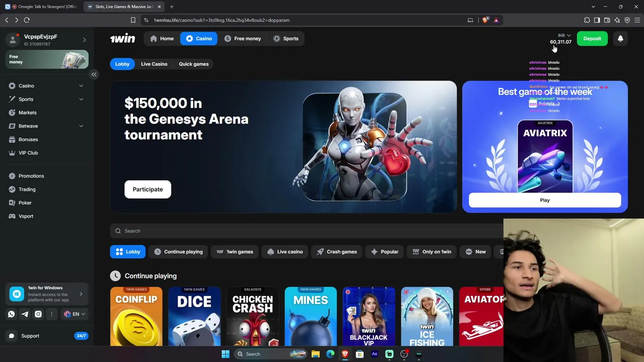Open File Explorer from taskbar

(x=315, y=354)
